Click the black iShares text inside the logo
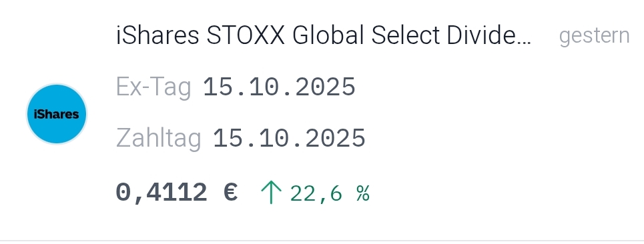The height and width of the screenshot is (244, 644). coord(56,115)
